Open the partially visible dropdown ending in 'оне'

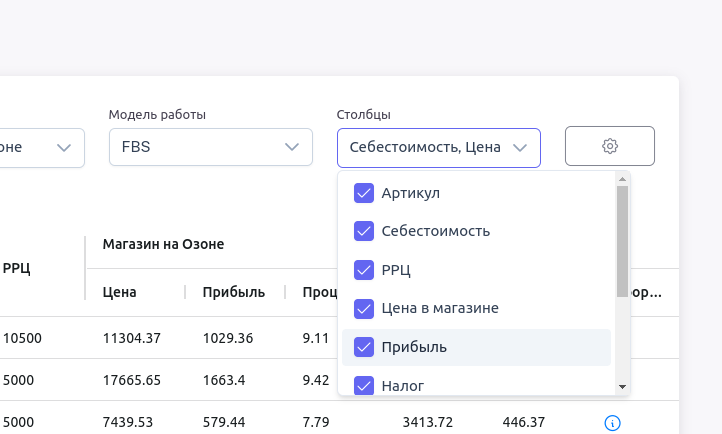point(41,148)
